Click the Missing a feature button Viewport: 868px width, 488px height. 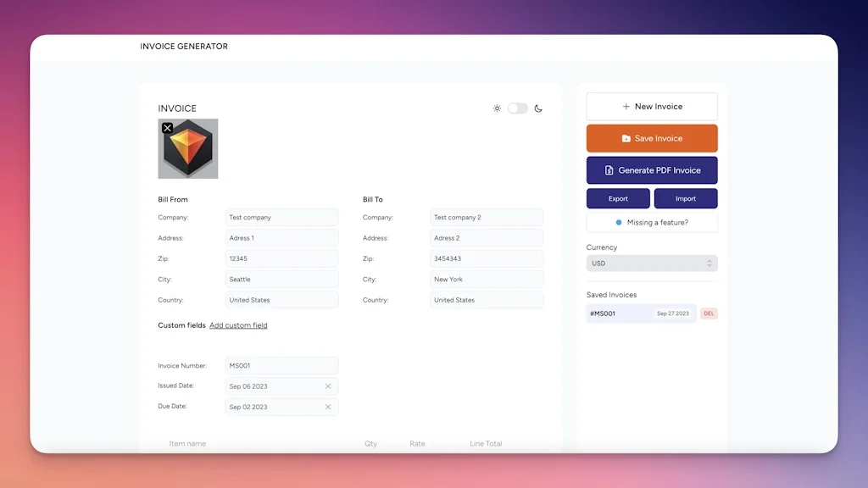coord(652,221)
